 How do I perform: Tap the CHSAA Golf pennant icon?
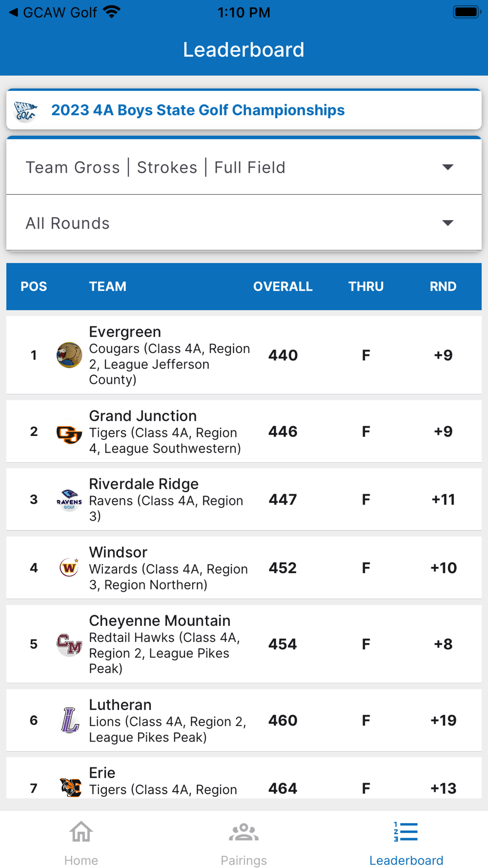[26, 111]
